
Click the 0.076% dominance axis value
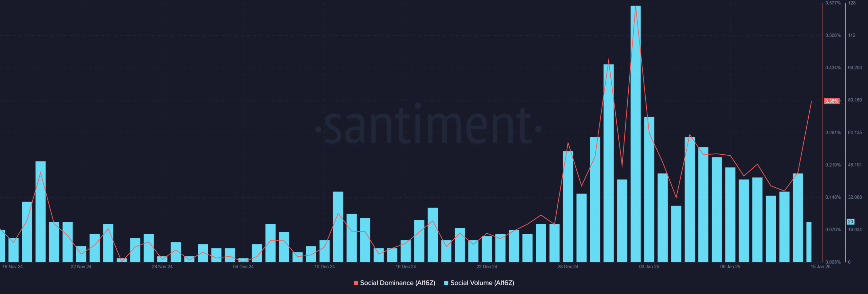tap(833, 230)
